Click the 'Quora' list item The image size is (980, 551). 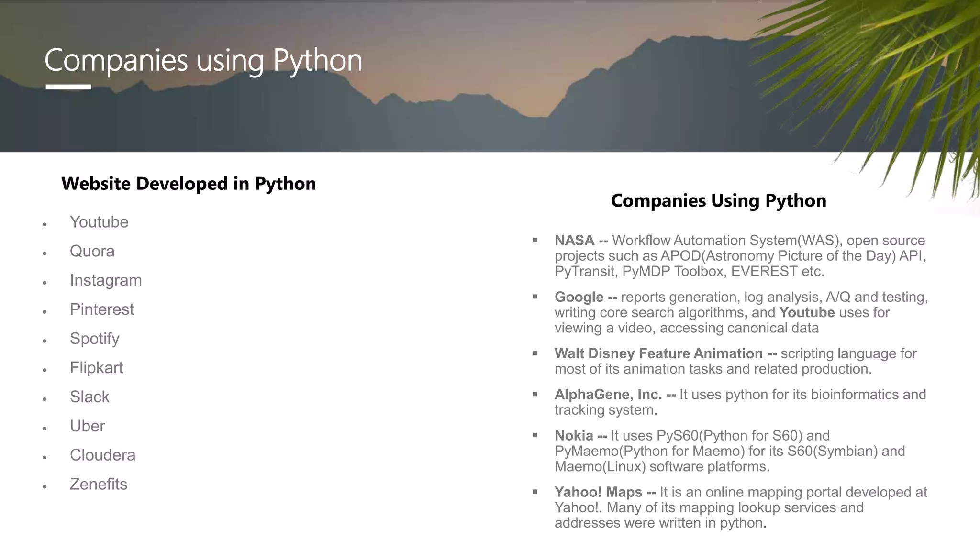[92, 251]
